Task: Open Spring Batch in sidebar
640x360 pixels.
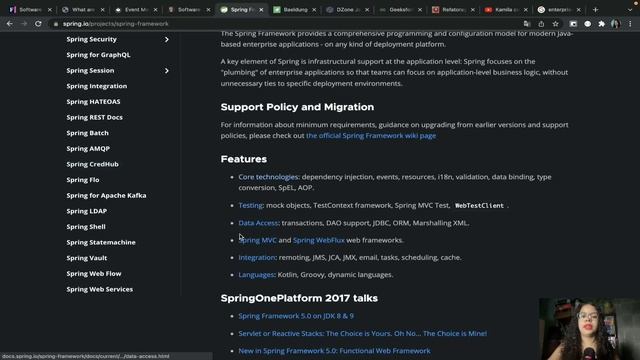Action: tap(87, 133)
